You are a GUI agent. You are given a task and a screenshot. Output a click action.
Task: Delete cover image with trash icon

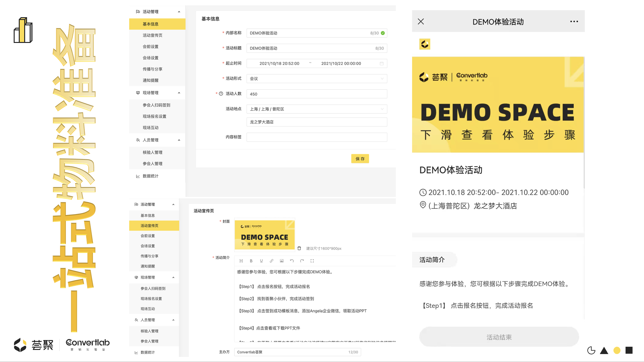tap(299, 248)
